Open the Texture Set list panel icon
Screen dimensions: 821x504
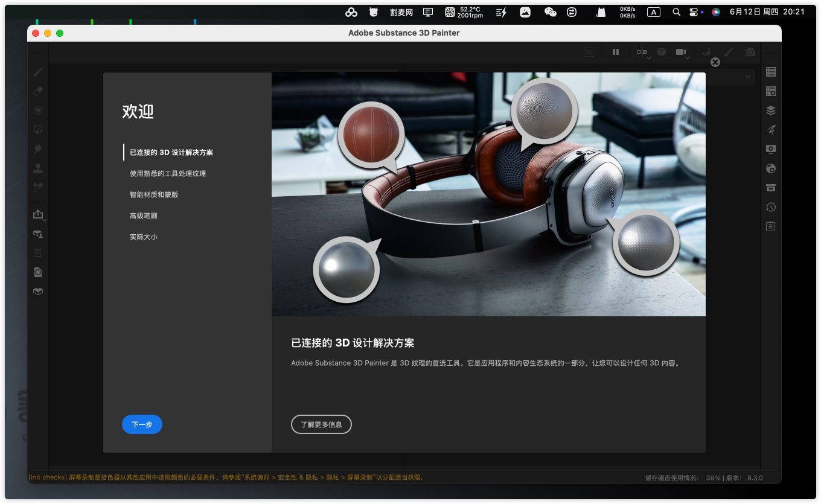pyautogui.click(x=771, y=72)
